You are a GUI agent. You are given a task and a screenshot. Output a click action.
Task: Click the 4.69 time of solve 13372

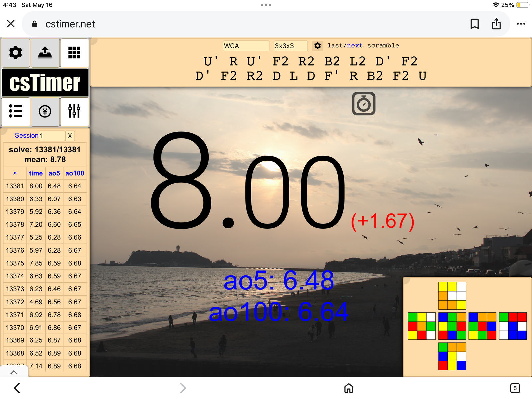36,302
